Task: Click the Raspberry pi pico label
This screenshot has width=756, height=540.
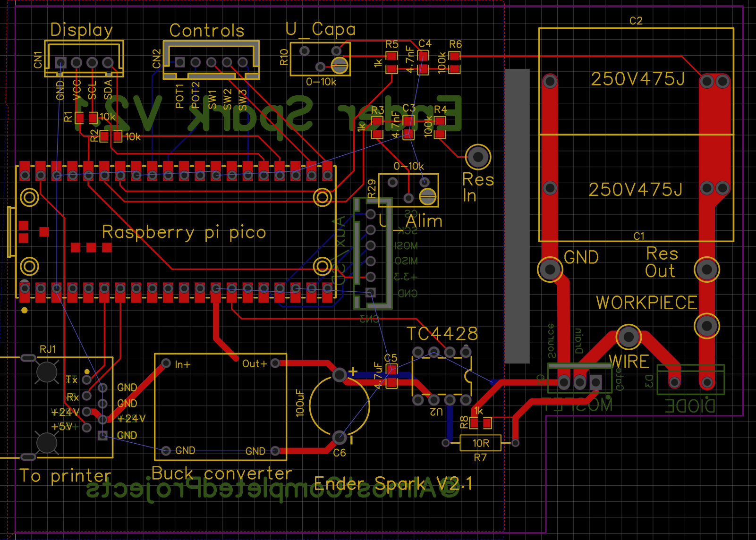Action: tap(184, 232)
